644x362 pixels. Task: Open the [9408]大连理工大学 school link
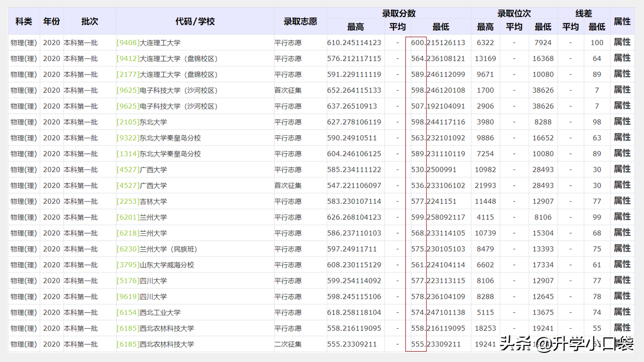click(149, 42)
